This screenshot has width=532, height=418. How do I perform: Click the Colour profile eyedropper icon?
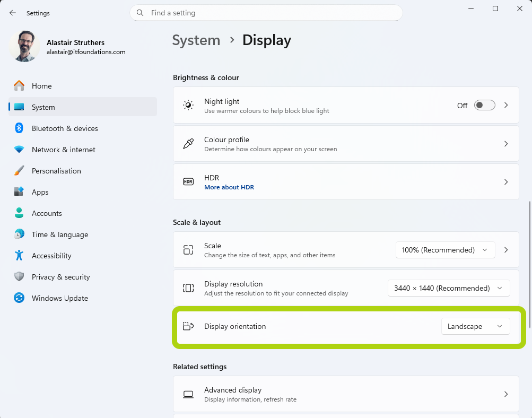pyautogui.click(x=188, y=143)
